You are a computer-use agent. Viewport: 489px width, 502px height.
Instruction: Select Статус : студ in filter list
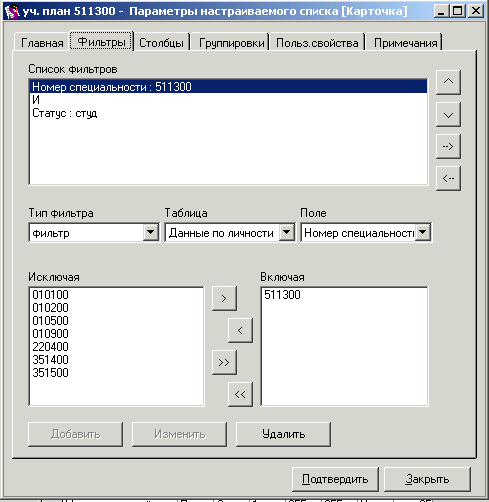pos(65,113)
